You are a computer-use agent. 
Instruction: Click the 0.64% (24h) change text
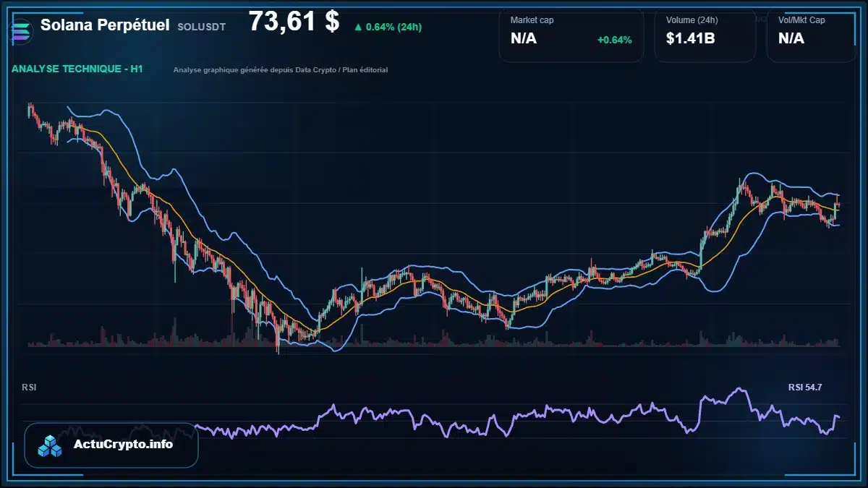pos(393,27)
